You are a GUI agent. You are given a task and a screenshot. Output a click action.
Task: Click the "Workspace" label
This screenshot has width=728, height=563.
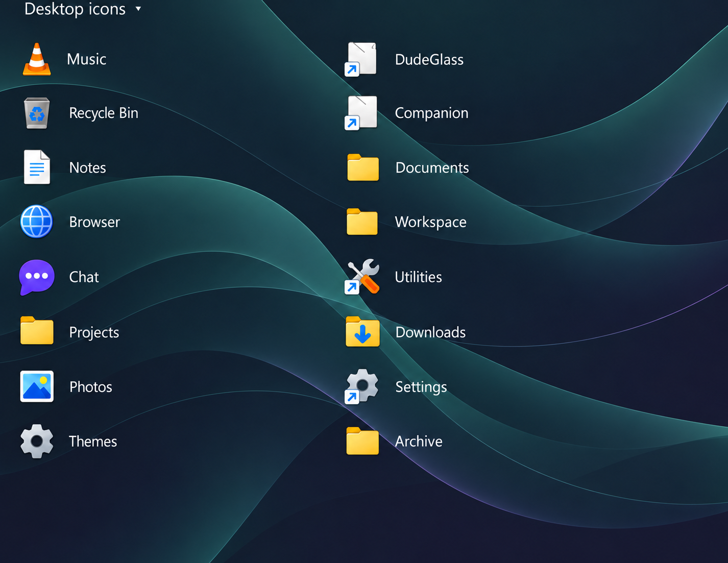tap(430, 222)
